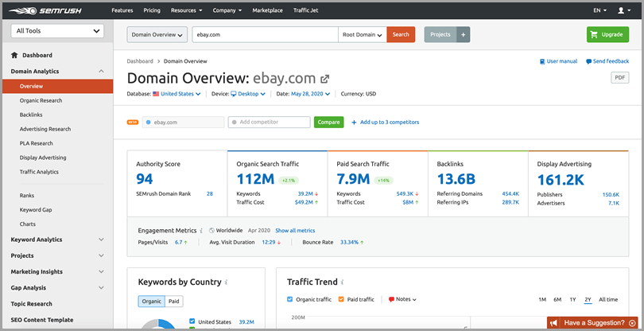The height and width of the screenshot is (331, 644).
Task: Expand the sidebar Projects section
Action: (101, 255)
